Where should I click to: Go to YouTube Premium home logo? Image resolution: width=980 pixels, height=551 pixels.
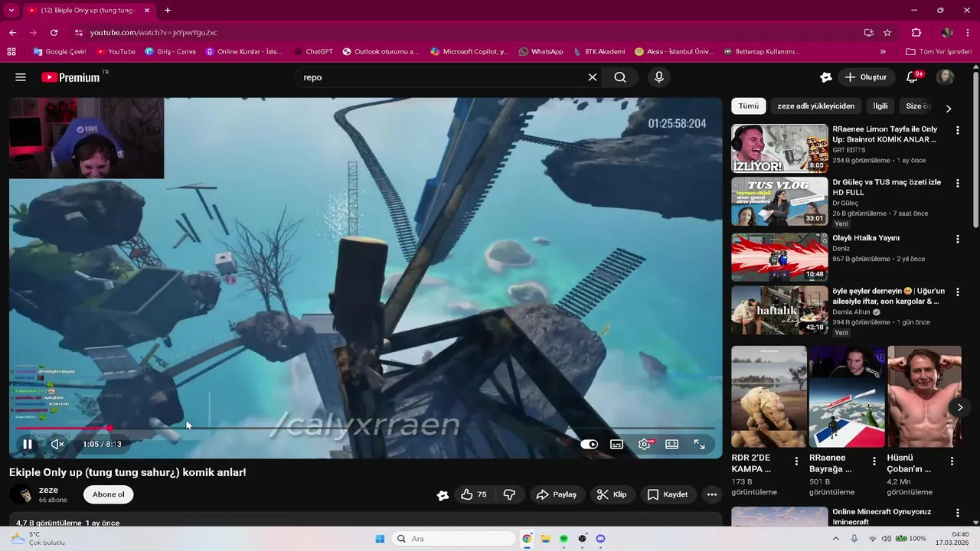coord(70,77)
